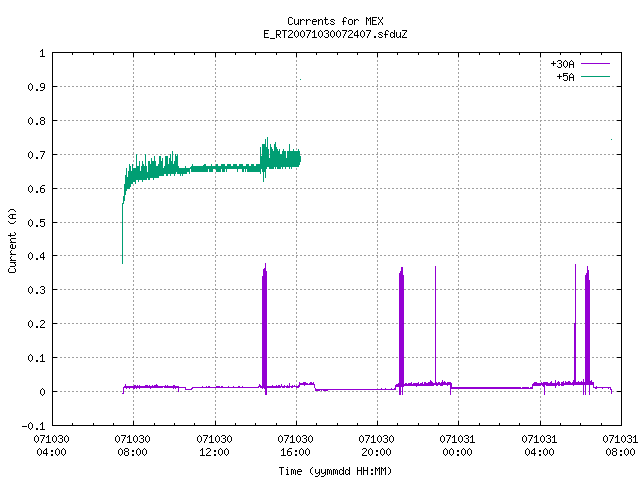Click the y-axis tick label '0.5'

point(36,223)
